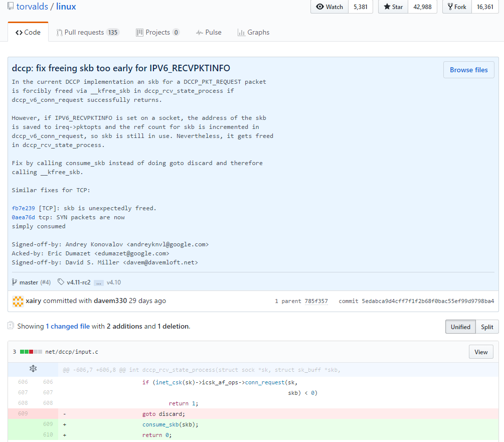
Task: Open the master branch link
Action: click(29, 282)
